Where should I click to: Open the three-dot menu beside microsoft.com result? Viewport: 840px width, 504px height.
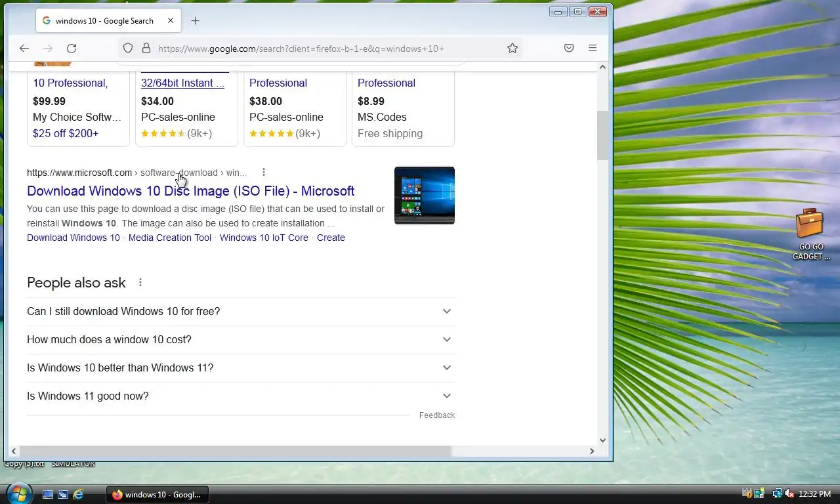coord(264,172)
